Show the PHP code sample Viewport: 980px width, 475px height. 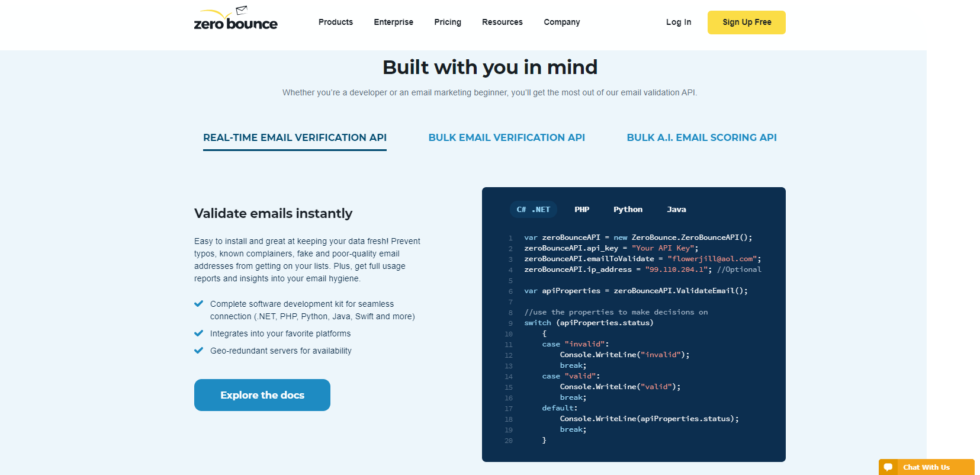581,210
